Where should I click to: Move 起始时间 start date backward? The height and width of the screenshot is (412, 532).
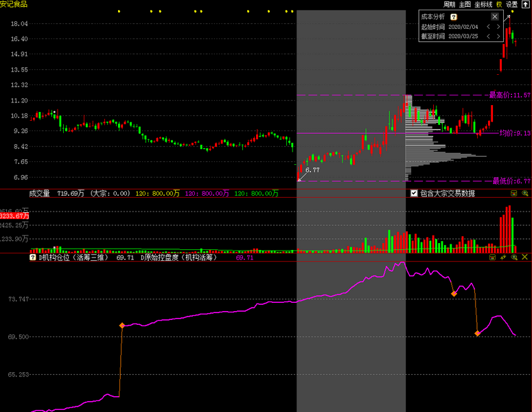[x=488, y=26]
